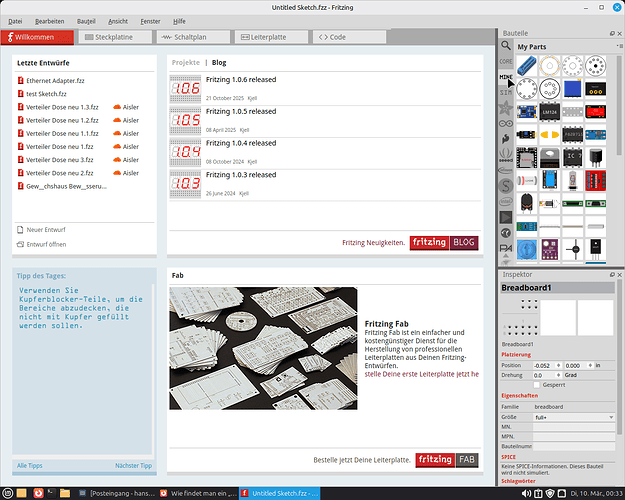Choose the purple sensor breakout part
Viewport: 625px width, 500px height.
click(x=550, y=249)
